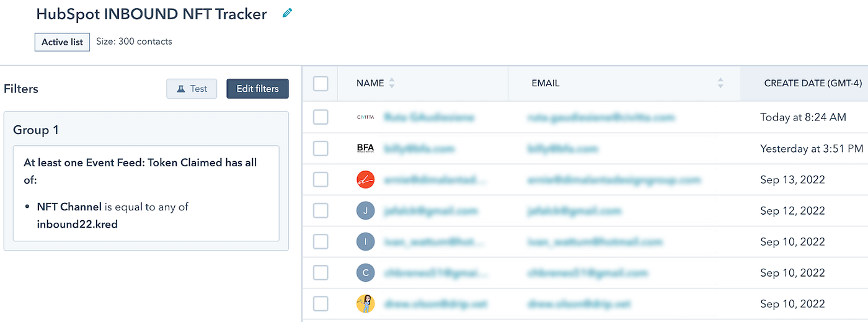Open the blurred contact name beside the BFA logo

point(419,149)
